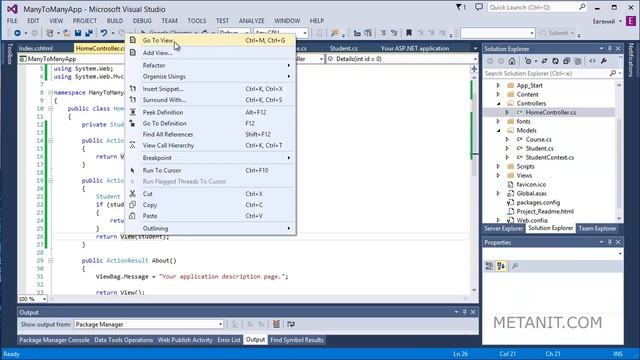The width and height of the screenshot is (640, 360).
Task: Click the View Code icon in Solution Explorer
Action: point(592,61)
